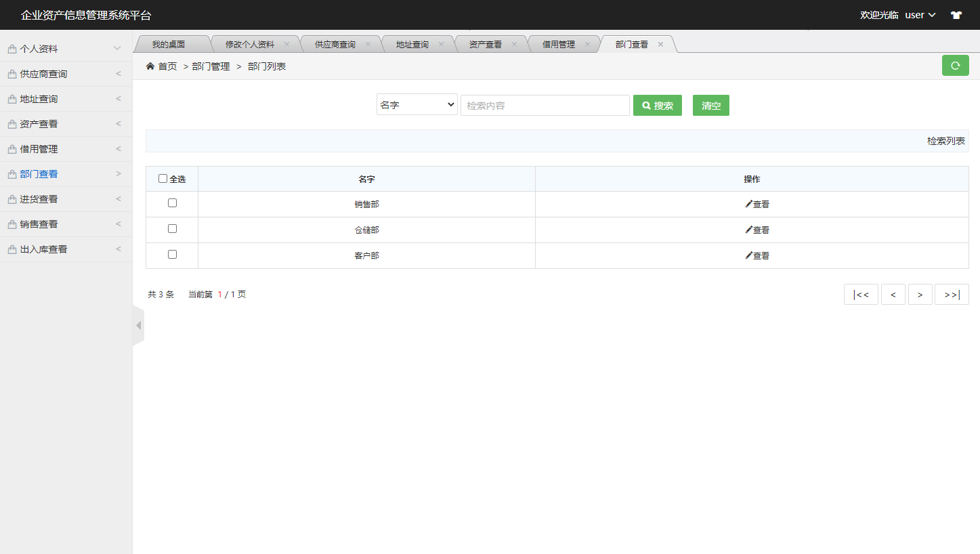The height and width of the screenshot is (554, 980).
Task: Click the home icon in the breadcrumb
Action: 149,66
